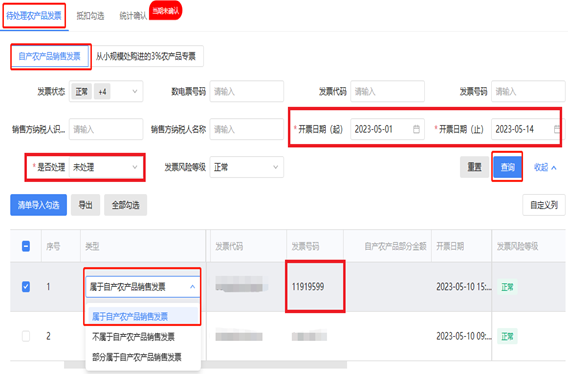Switch to the 统计确认 tab

click(x=133, y=16)
